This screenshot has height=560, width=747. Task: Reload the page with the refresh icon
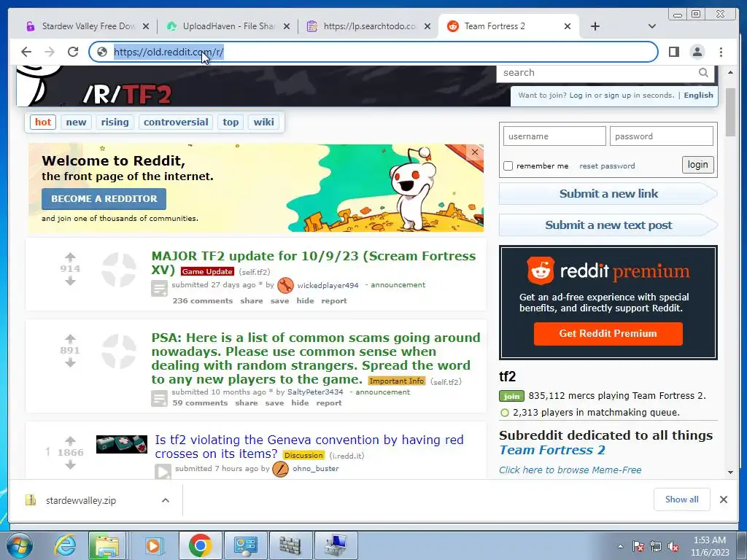pos(73,52)
